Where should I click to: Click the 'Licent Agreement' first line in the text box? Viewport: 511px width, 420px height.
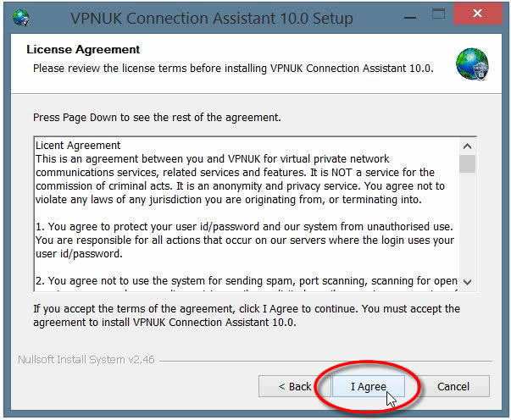coord(78,145)
